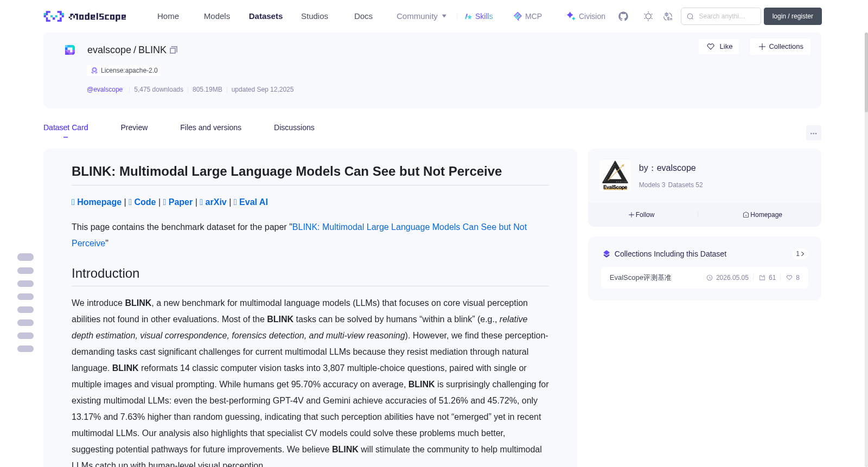Open the Skills section
This screenshot has height=467, width=868.
pos(478,16)
